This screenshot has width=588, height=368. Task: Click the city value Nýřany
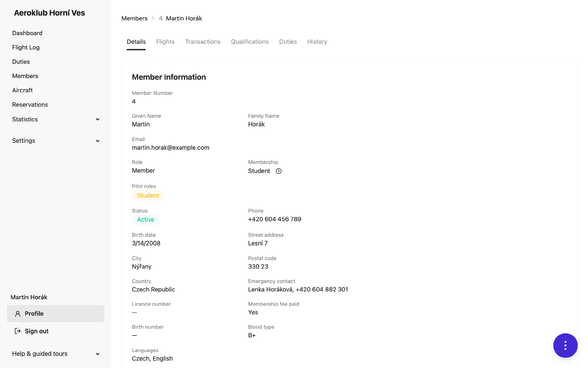click(142, 267)
